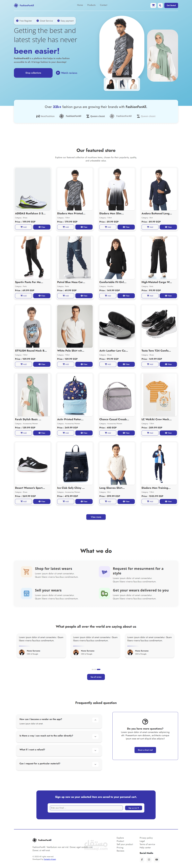Click the Shop for latest wears cart icon
Image resolution: width=192 pixels, height=868 pixels.
[x=26, y=572]
